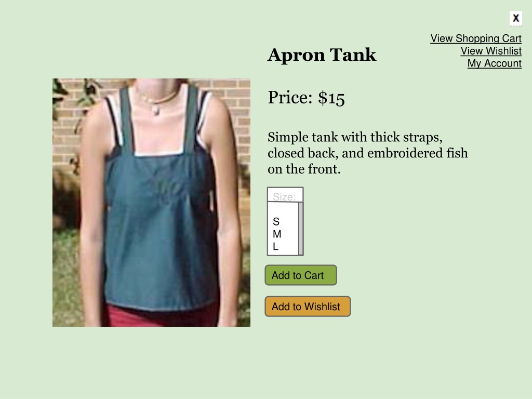Click the Price: $15 text
532x399 pixels.
click(306, 98)
